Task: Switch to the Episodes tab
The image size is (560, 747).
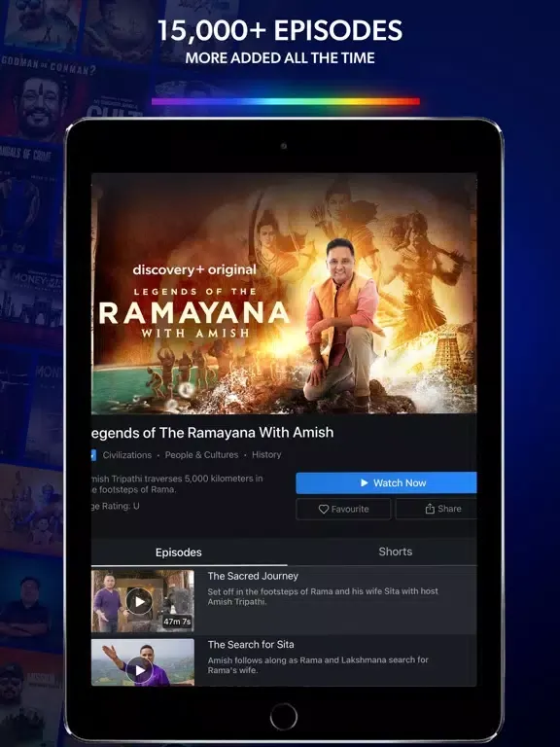Action: [179, 552]
